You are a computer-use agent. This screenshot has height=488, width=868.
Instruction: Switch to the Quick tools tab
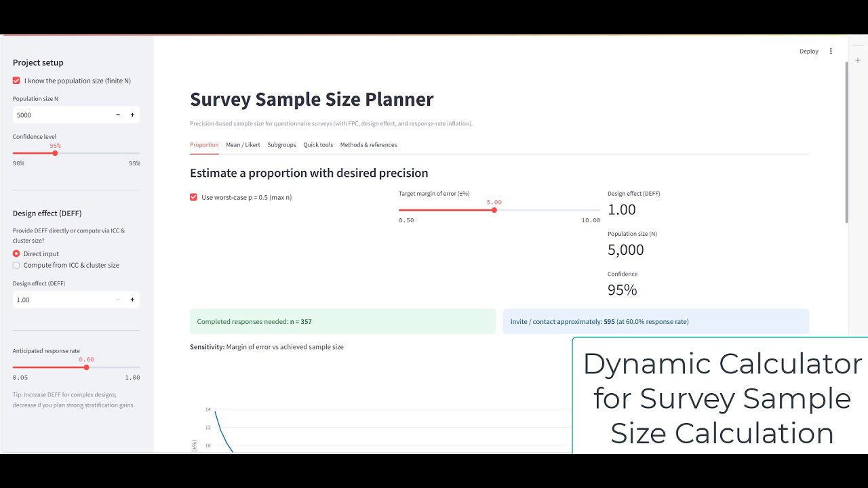click(318, 145)
